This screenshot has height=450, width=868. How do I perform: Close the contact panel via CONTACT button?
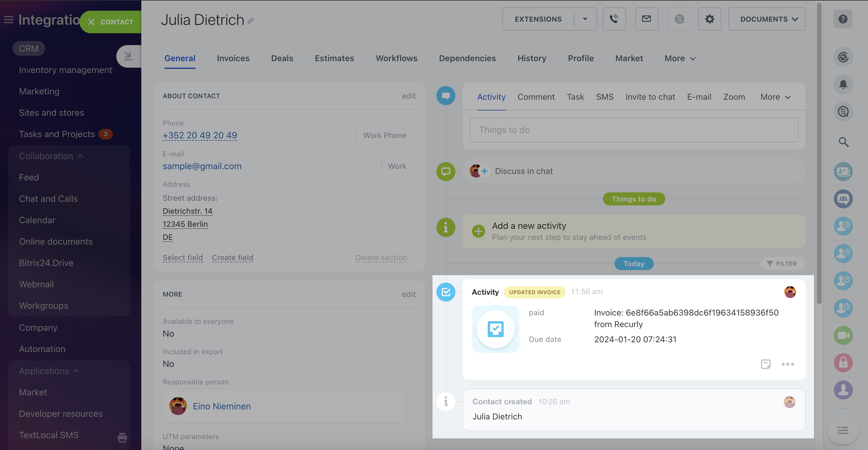click(x=110, y=22)
